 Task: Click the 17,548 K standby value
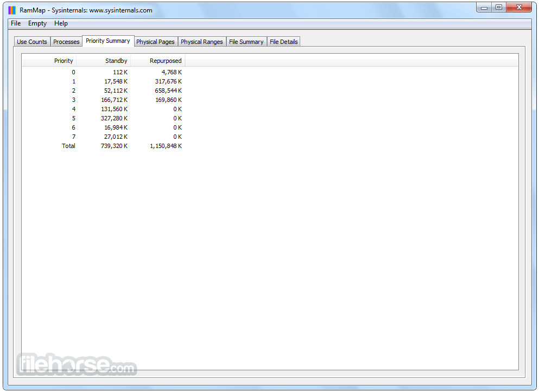click(116, 81)
